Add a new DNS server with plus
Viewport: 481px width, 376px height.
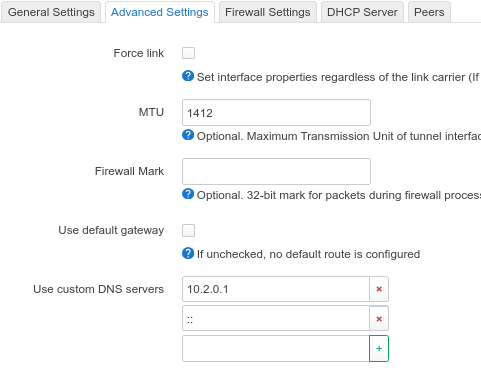(379, 348)
